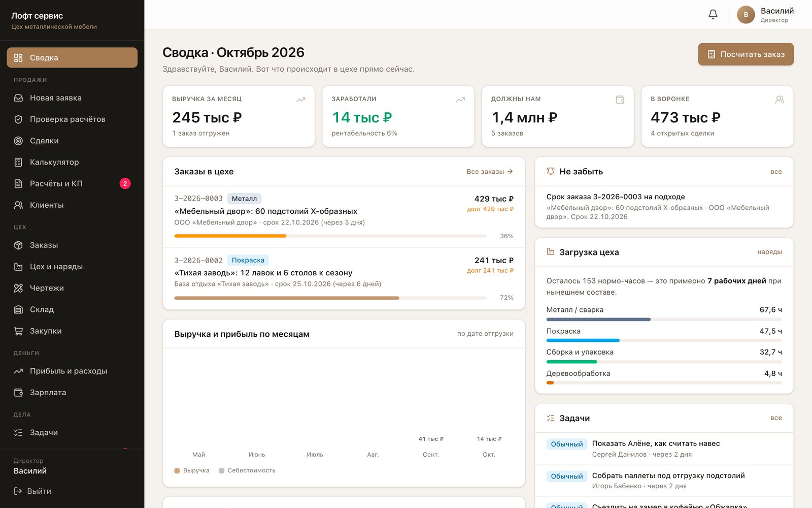Click the red badge on Расчёты и КП

(125, 183)
